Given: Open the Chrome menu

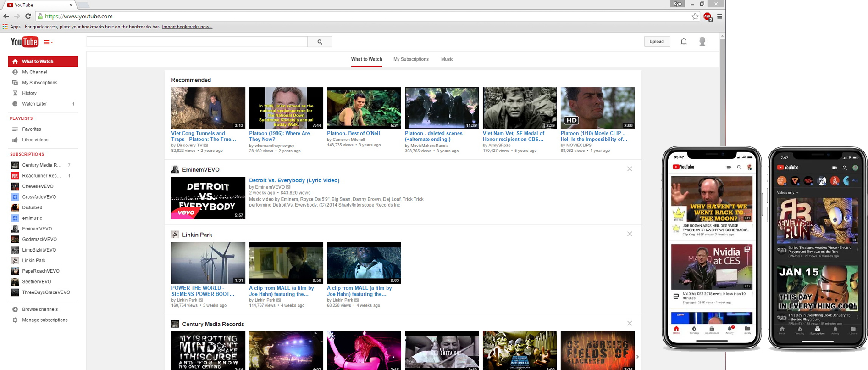Looking at the screenshot, I should point(719,17).
